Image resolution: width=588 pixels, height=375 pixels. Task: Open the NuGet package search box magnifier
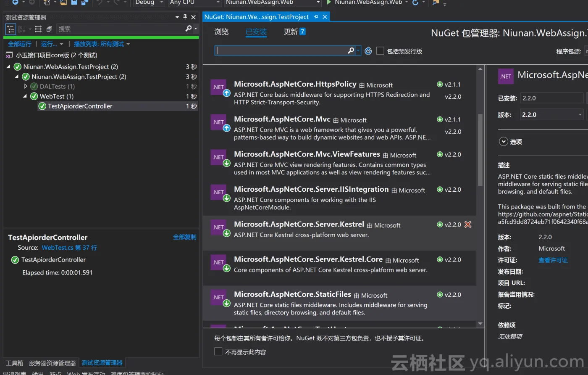click(351, 50)
